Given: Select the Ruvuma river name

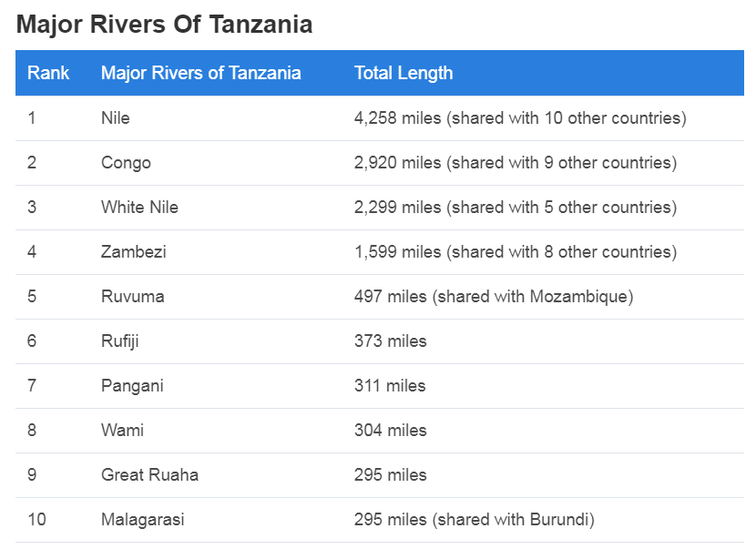Looking at the screenshot, I should point(133,297).
